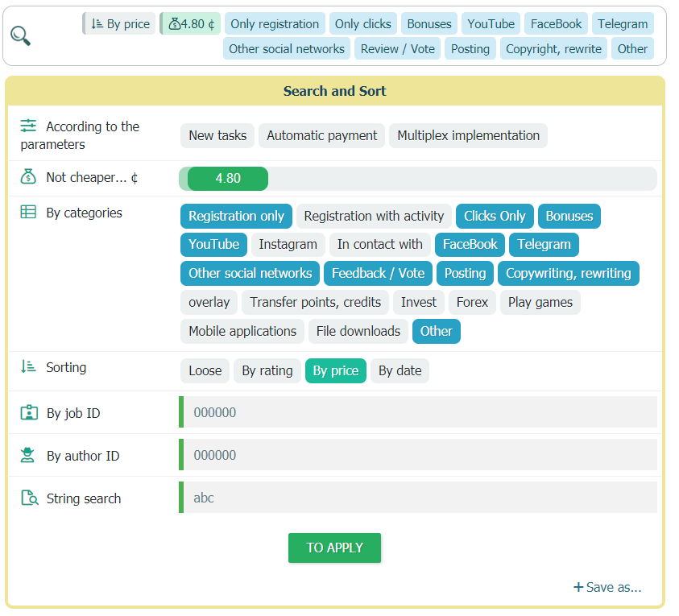Deselect Other social networks in By categories
The width and height of the screenshot is (679, 616).
(250, 274)
